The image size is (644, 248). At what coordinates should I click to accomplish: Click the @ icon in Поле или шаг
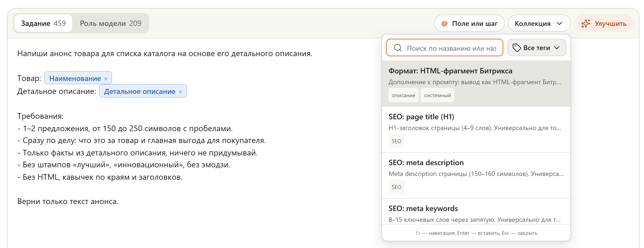coord(444,24)
